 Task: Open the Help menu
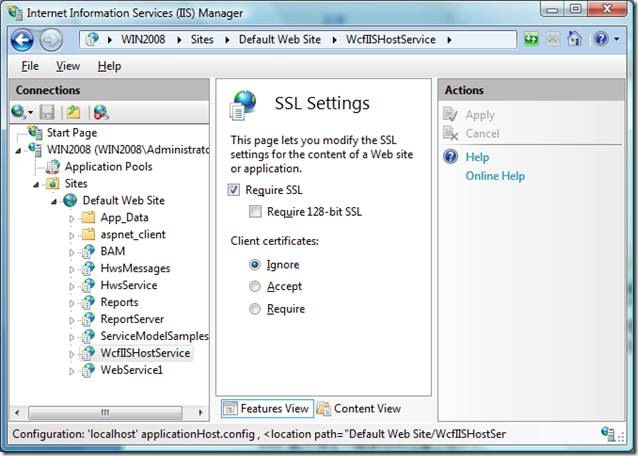[109, 66]
